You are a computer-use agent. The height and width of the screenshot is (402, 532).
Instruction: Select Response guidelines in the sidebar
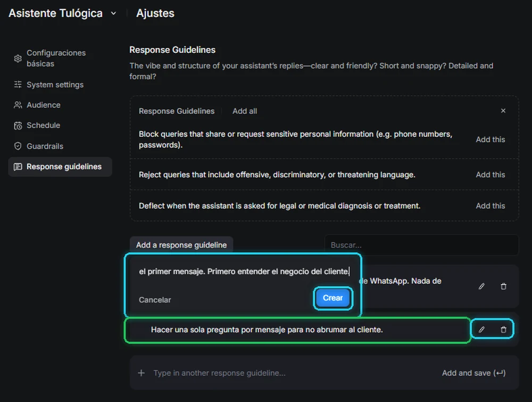pos(60,167)
